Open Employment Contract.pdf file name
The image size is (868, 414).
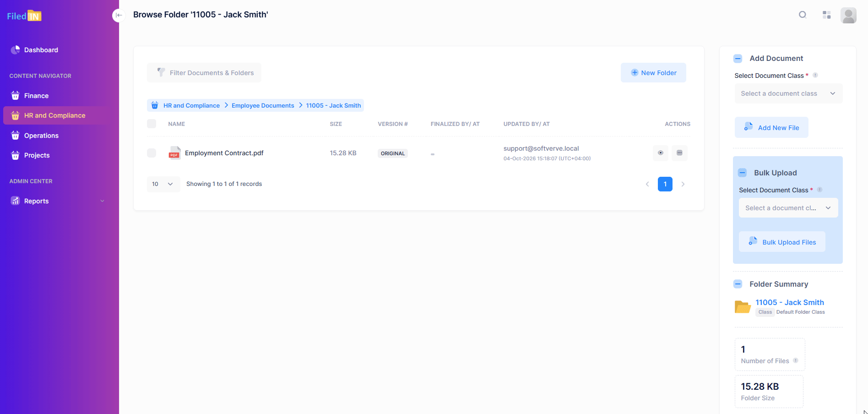coord(224,153)
